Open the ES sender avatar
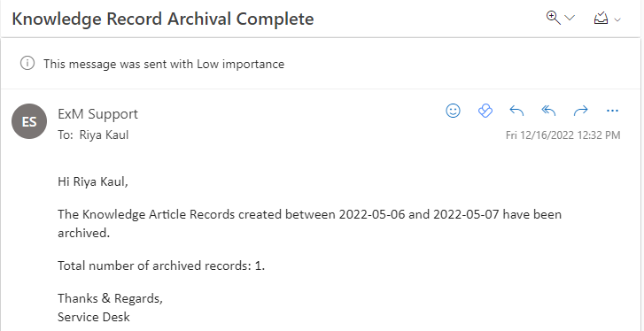Screen dimensions: 644x331 (29, 121)
